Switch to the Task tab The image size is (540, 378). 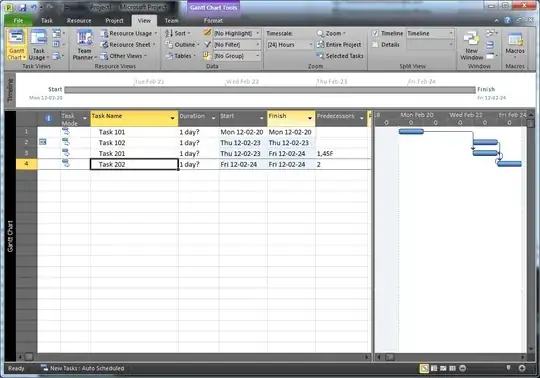(47, 21)
